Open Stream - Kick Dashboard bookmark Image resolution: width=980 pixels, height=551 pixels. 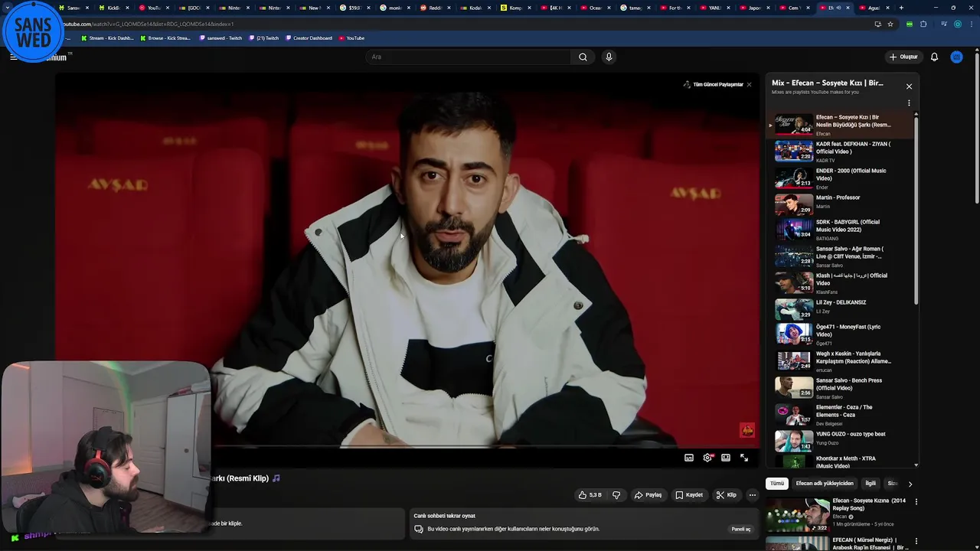click(106, 38)
